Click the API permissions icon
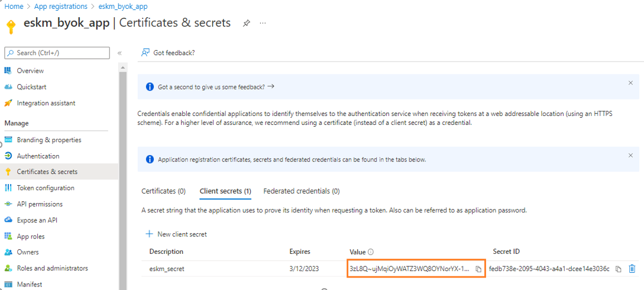The image size is (644, 290). click(x=8, y=204)
